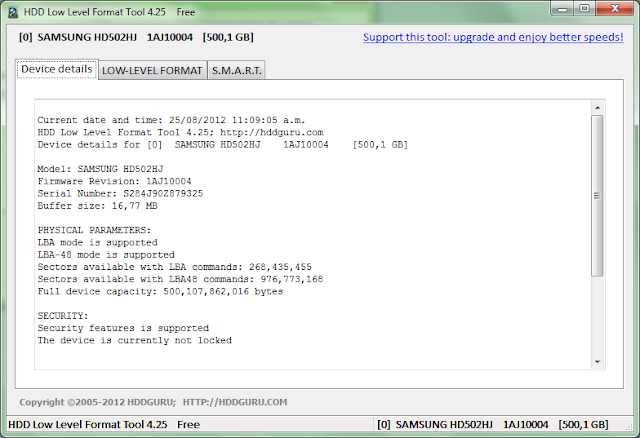Click scrollbar up arrow in details box

coord(598,108)
